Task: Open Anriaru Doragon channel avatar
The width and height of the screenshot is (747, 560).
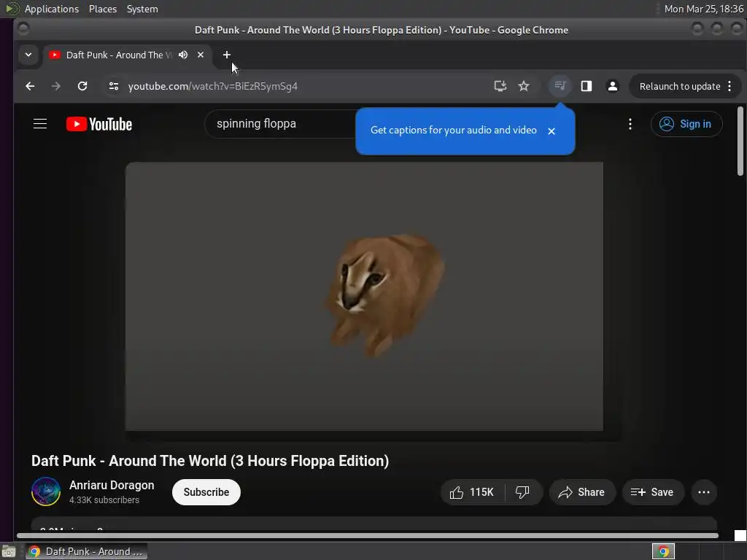Action: pos(46,491)
